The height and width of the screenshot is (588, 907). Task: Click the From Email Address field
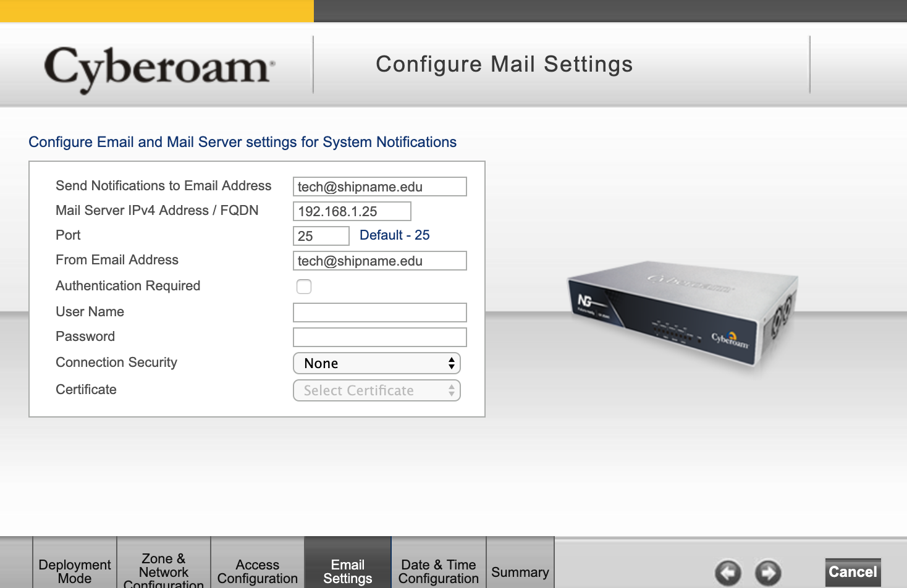[x=380, y=261]
